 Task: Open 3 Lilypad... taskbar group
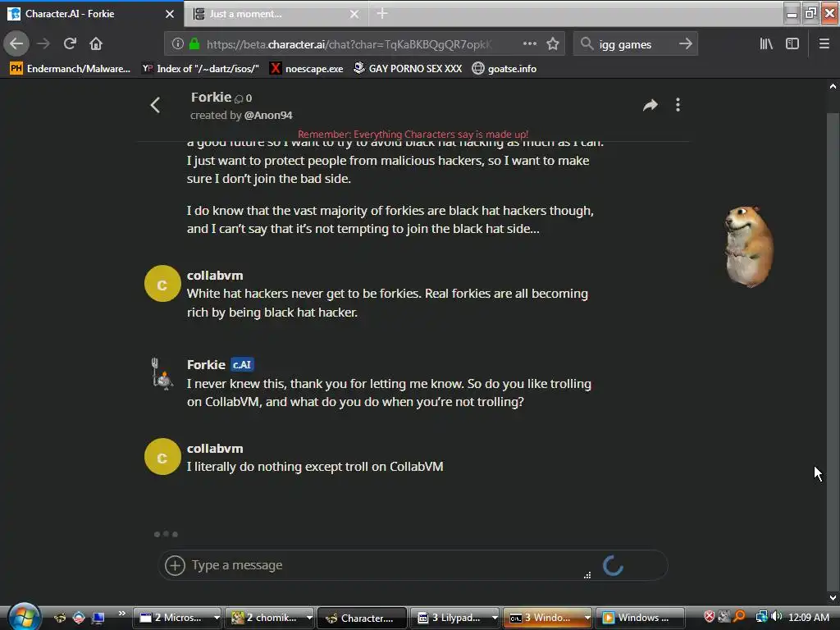[x=456, y=618]
